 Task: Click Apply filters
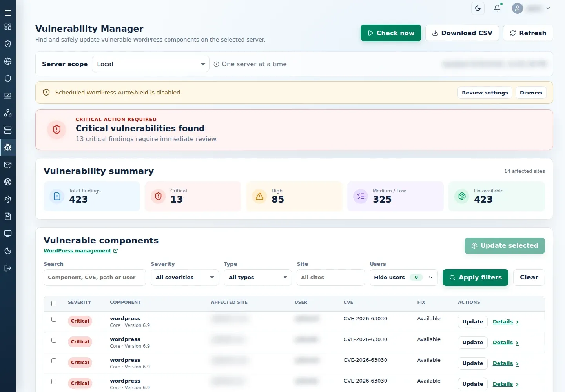(476, 277)
